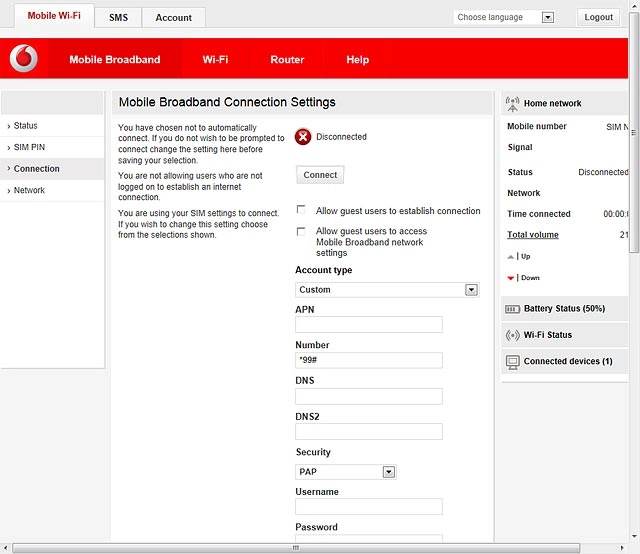This screenshot has width=640, height=554.
Task: Click the Mobile Broadband Connection Settings heading
Action: click(227, 102)
